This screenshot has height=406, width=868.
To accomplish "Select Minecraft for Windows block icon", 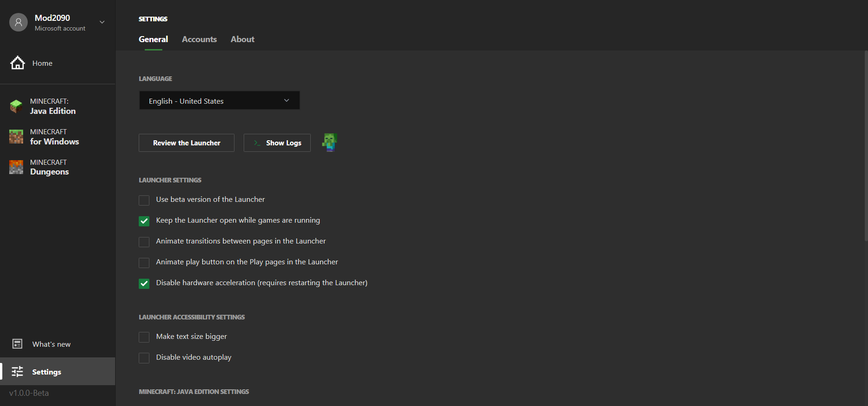I will click(x=16, y=137).
